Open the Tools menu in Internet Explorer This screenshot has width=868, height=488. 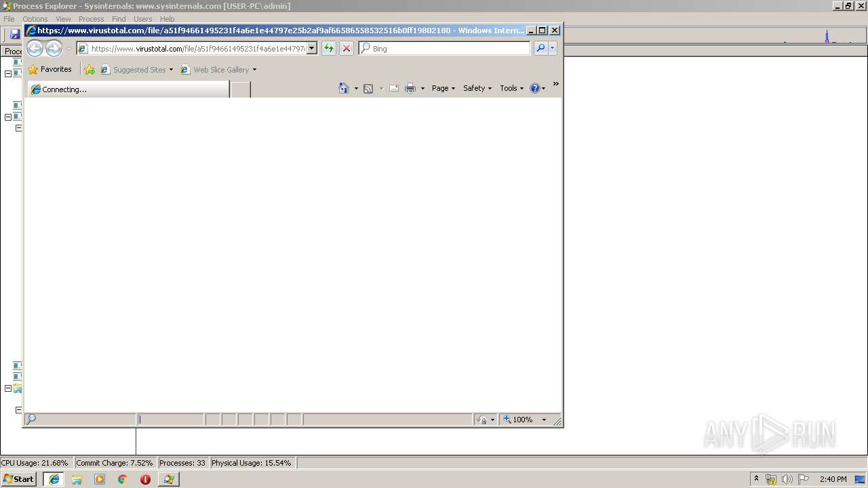512,88
